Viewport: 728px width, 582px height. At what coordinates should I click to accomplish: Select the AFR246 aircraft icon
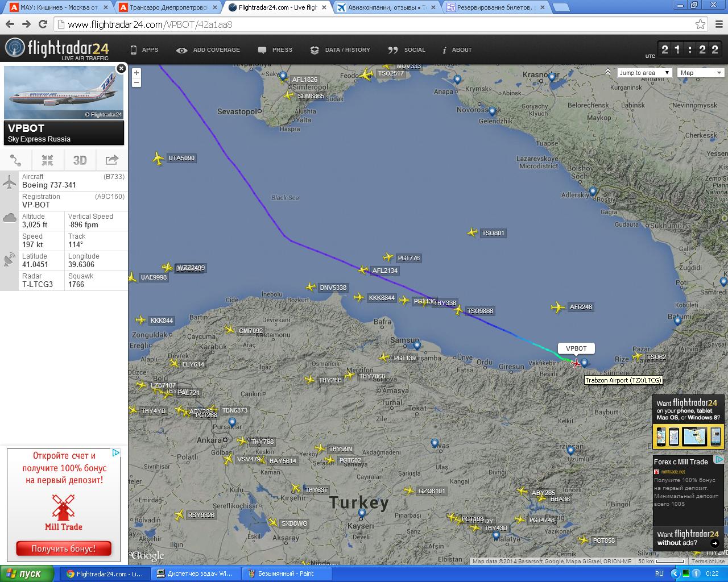click(x=558, y=307)
